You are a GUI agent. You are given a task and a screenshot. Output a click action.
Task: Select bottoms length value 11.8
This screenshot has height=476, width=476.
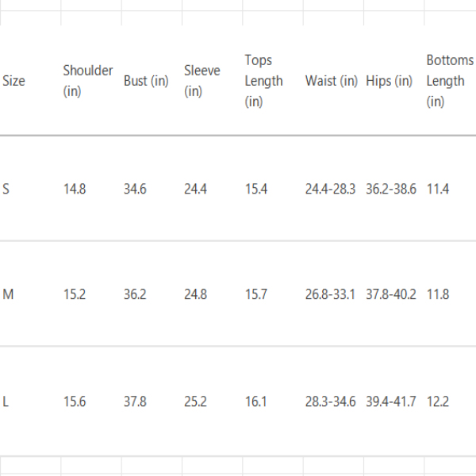[x=438, y=294]
